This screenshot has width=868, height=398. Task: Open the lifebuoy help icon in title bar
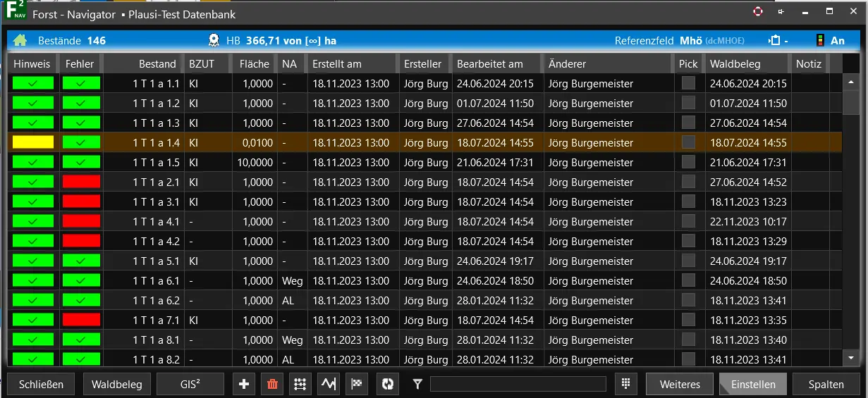(758, 12)
